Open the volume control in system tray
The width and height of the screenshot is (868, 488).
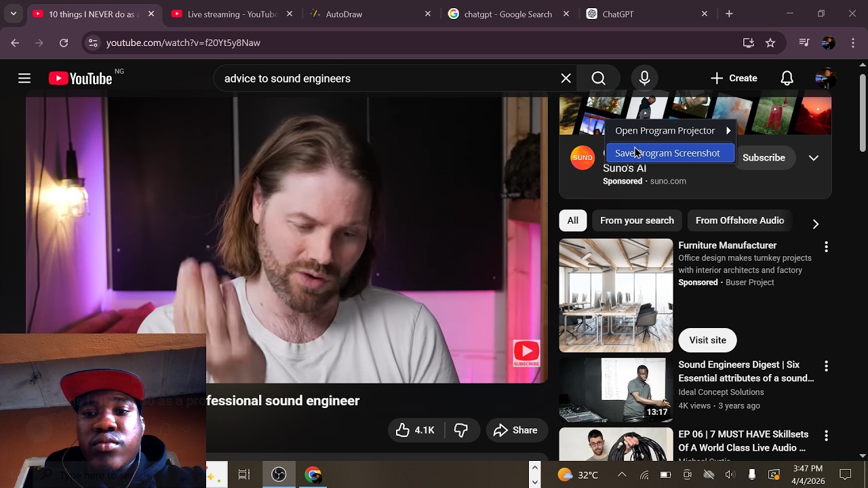tap(730, 474)
